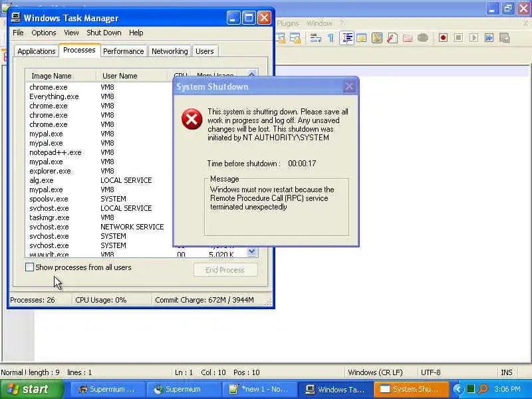Start macro recording with red record icon

point(443,38)
